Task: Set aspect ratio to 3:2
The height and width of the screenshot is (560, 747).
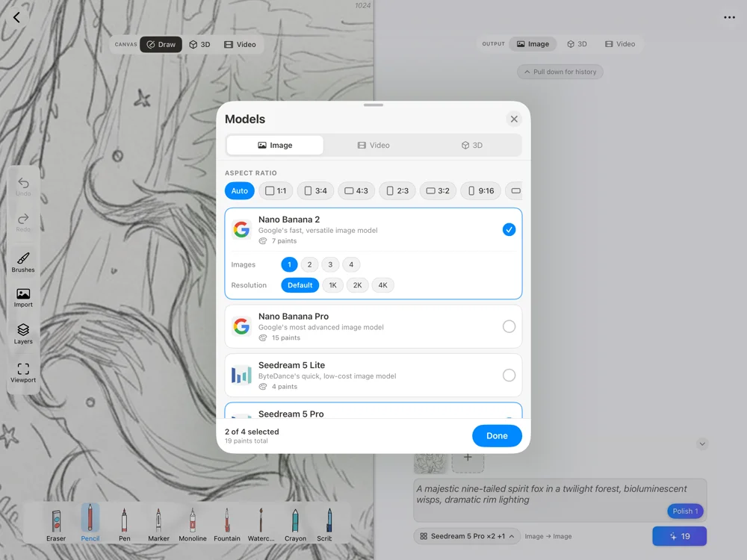Action: [x=438, y=191]
